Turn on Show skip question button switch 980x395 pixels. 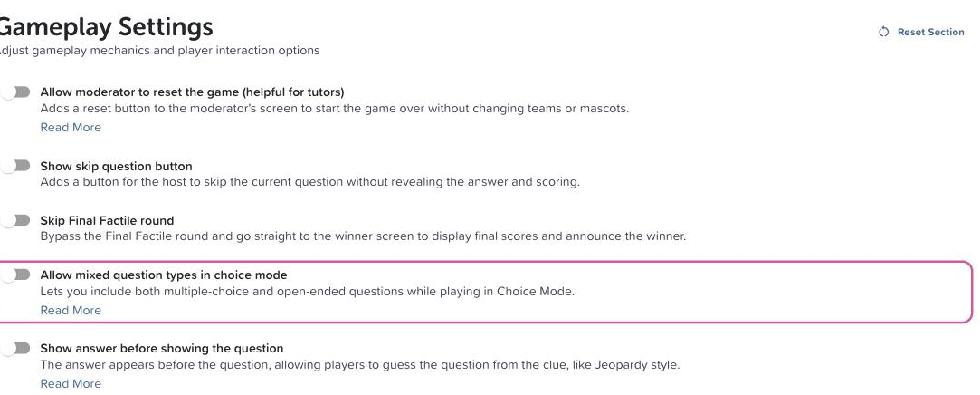click(x=15, y=165)
